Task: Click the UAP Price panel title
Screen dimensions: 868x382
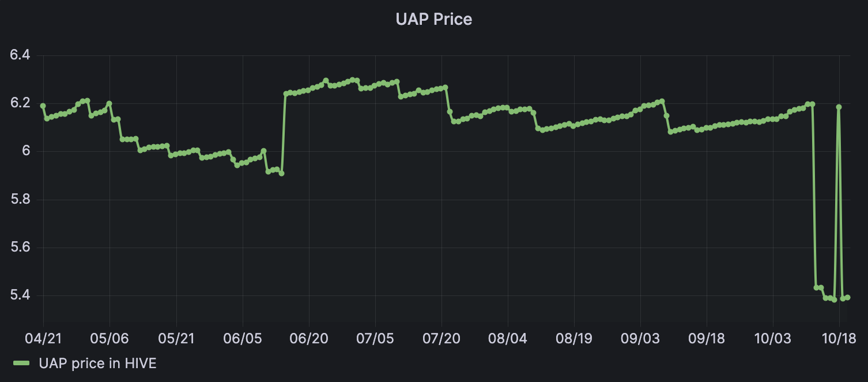Action: tap(433, 19)
